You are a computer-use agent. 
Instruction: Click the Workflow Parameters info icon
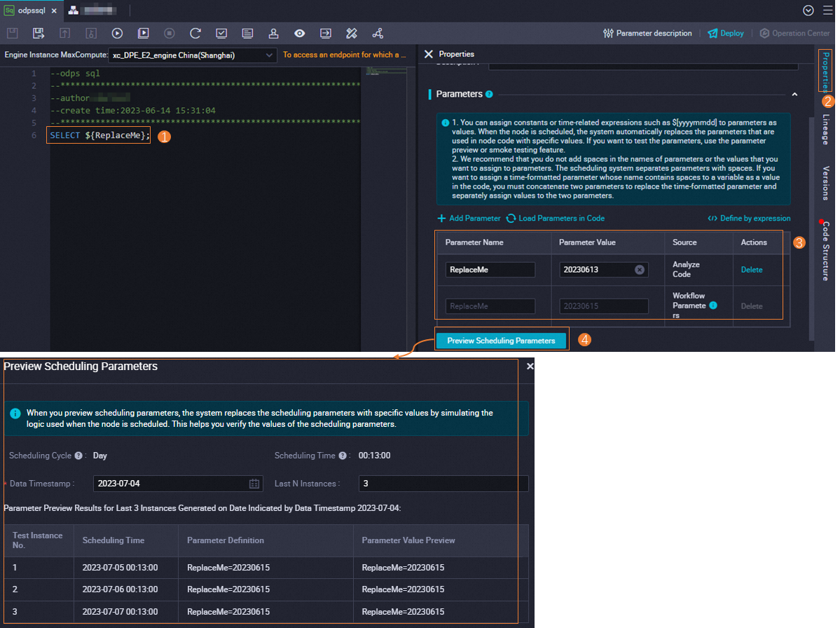coord(713,306)
